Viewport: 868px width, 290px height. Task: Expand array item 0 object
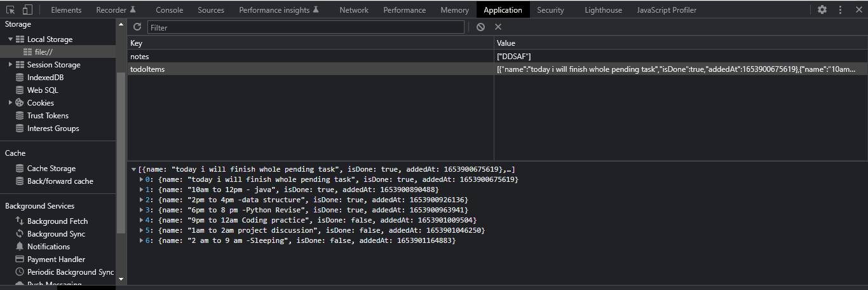click(142, 180)
